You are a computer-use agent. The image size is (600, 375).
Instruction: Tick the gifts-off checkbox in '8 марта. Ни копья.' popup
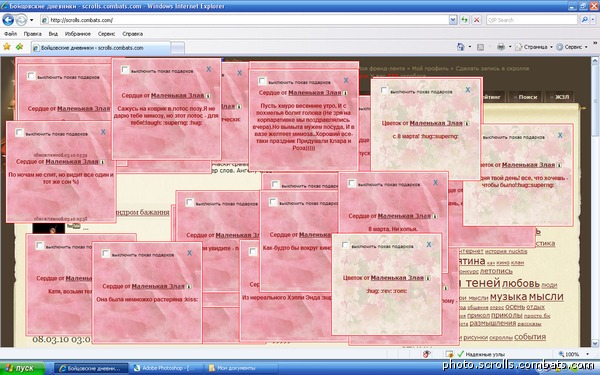point(352,183)
